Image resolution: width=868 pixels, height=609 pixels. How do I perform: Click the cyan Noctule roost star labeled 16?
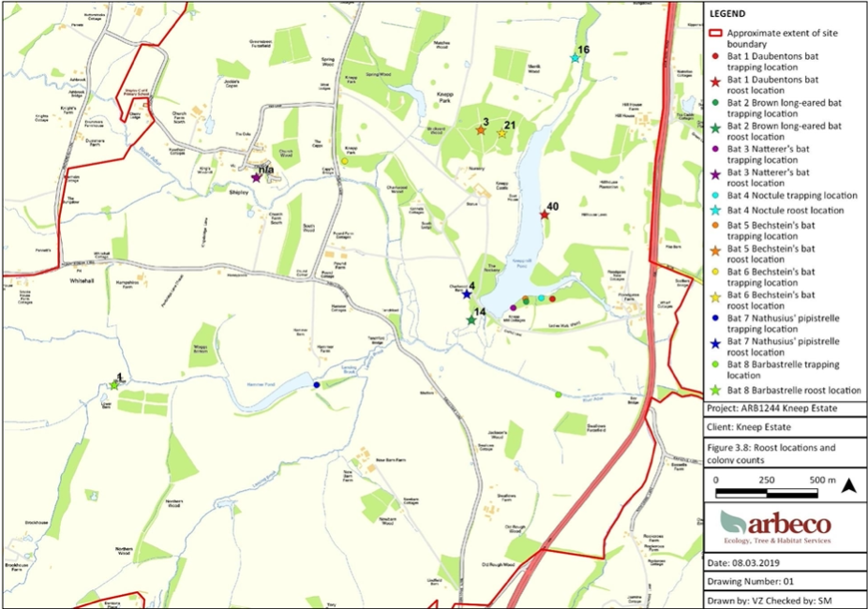pos(576,58)
